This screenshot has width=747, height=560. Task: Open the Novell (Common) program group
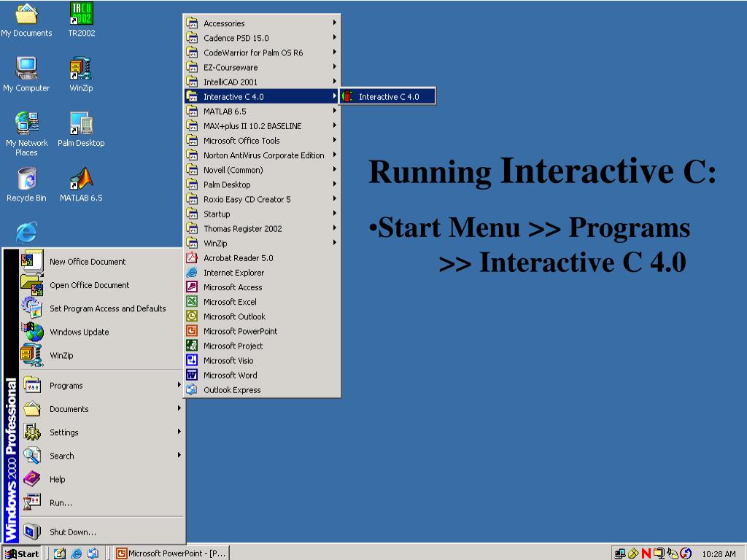262,170
